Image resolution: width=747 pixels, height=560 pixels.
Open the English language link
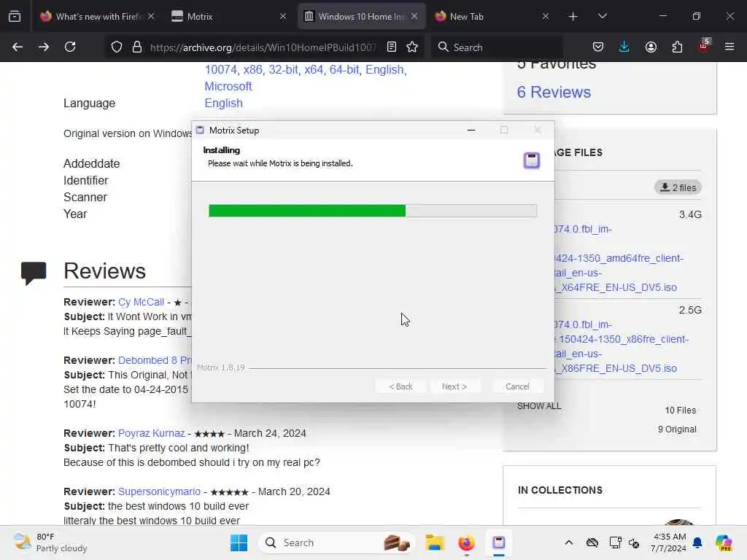point(223,104)
